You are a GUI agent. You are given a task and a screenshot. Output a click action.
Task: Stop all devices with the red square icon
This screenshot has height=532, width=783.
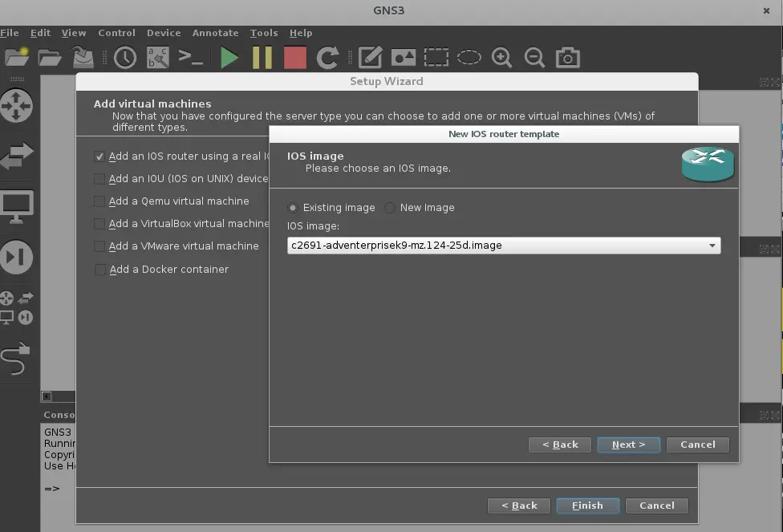pyautogui.click(x=295, y=58)
